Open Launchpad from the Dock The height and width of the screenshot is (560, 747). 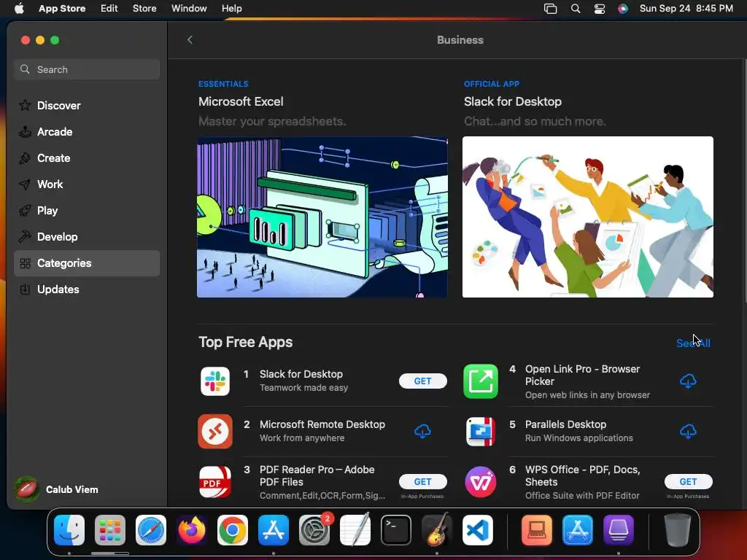(x=110, y=530)
